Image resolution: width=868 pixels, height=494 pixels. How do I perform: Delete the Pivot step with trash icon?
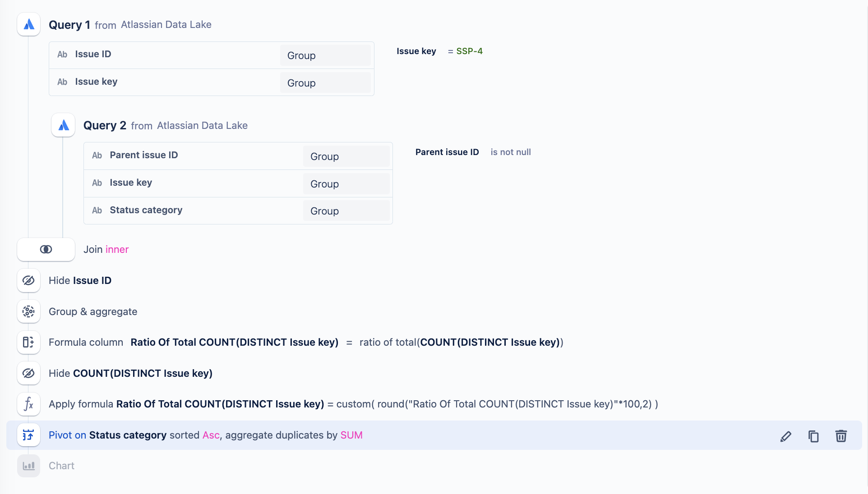tap(841, 436)
